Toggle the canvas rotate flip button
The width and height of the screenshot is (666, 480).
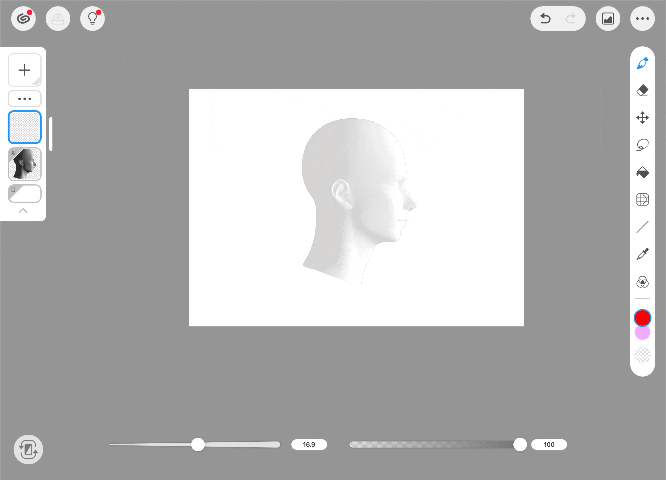point(28,449)
